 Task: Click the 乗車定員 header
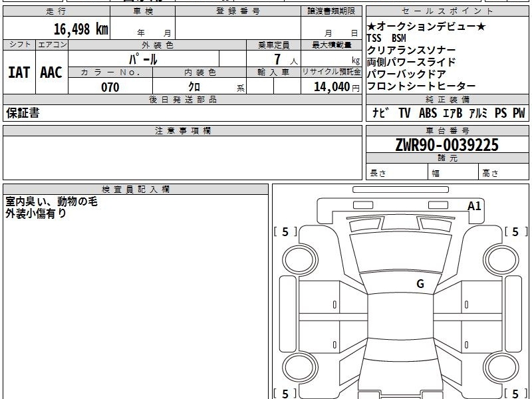273,45
